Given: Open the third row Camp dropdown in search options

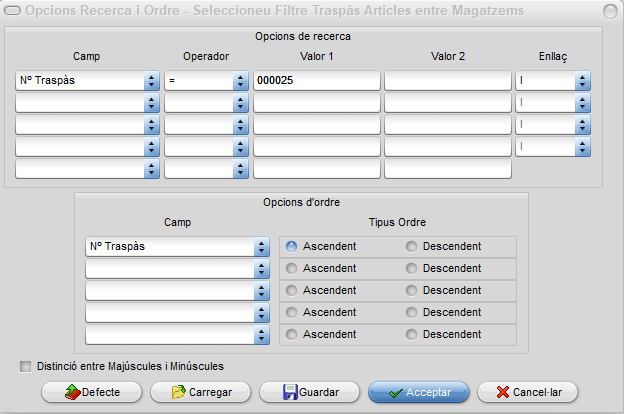Looking at the screenshot, I should [x=87, y=125].
